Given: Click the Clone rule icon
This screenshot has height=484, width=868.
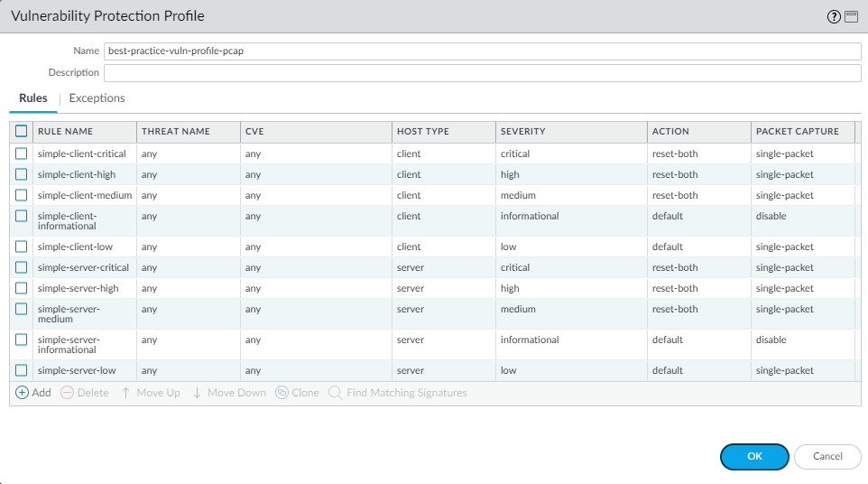Looking at the screenshot, I should (x=282, y=393).
